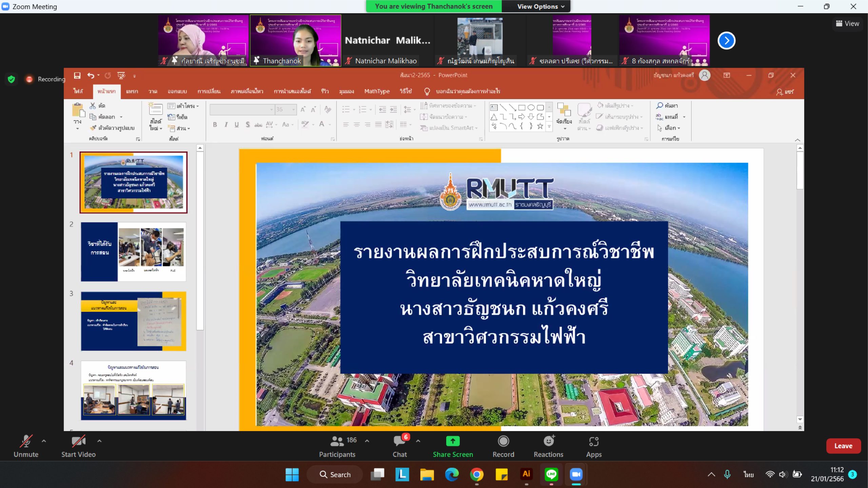Click the Reactions smiley icon
Viewport: 868px width, 488px height.
pyautogui.click(x=549, y=441)
